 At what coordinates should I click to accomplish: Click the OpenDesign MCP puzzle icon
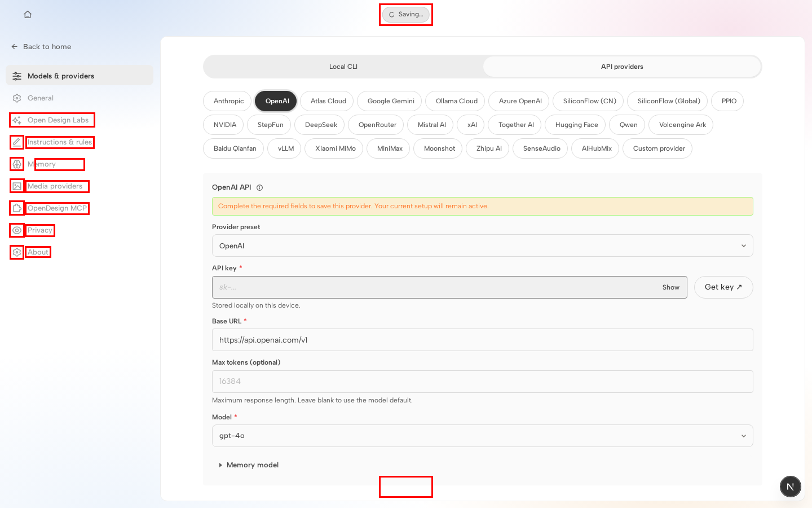[x=17, y=208]
